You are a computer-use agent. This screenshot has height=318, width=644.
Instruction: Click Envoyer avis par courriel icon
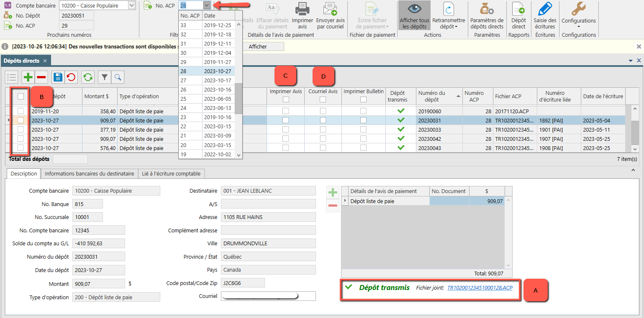point(330,9)
